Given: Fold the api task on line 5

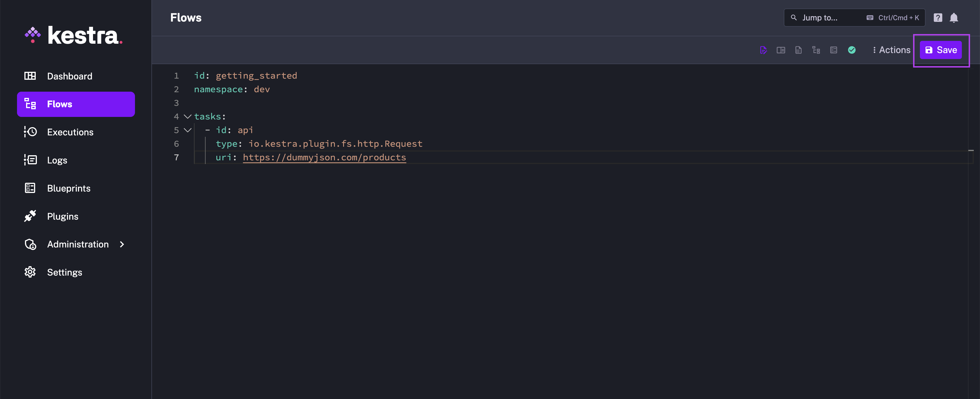Looking at the screenshot, I should [187, 130].
